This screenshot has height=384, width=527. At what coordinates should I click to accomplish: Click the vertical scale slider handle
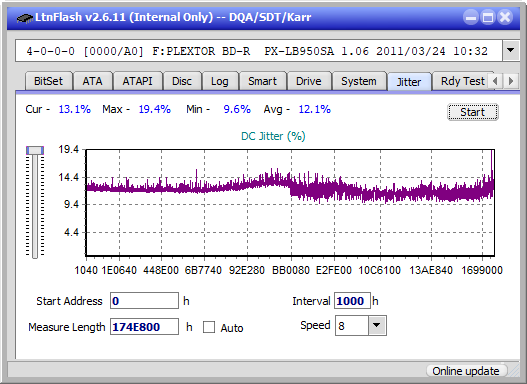35,150
